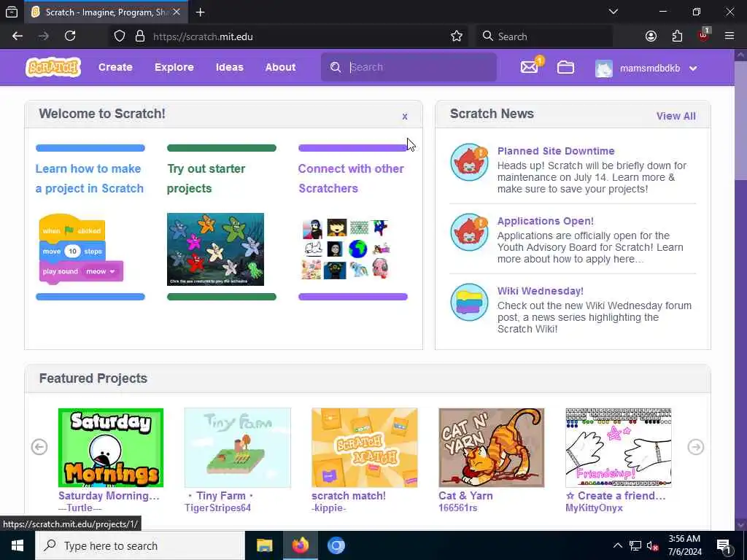Show next featured projects arrow
Viewport: 747px width, 560px height.
[695, 447]
